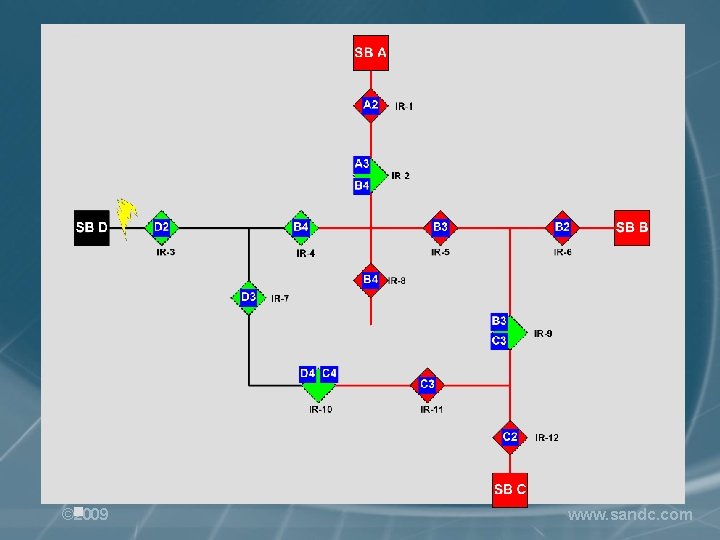Click the A3 blue label at IR-2
This screenshot has width=720, height=540.
pyautogui.click(x=362, y=164)
